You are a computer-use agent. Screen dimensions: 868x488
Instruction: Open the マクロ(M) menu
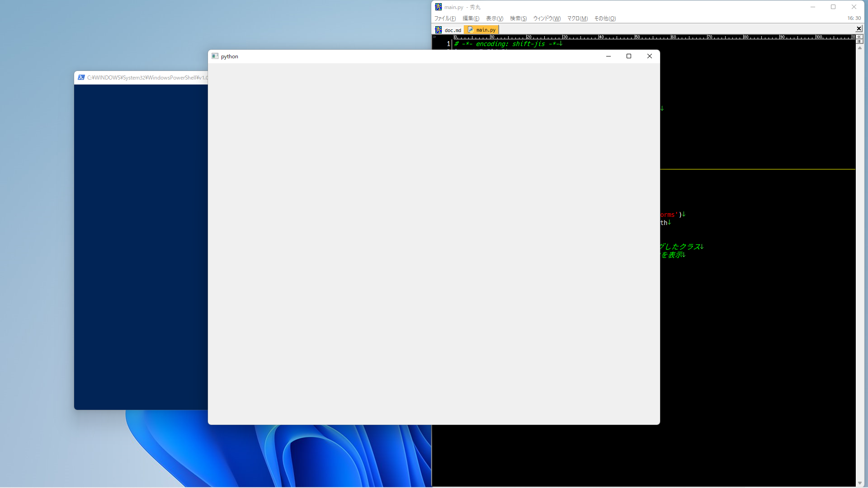tap(577, 19)
